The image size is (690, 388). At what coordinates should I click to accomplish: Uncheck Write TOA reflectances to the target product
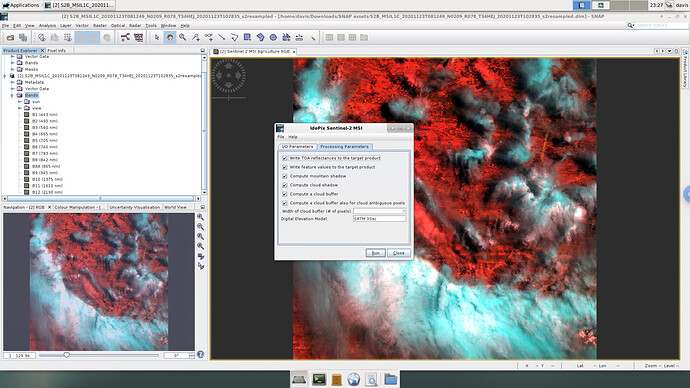pyautogui.click(x=285, y=158)
